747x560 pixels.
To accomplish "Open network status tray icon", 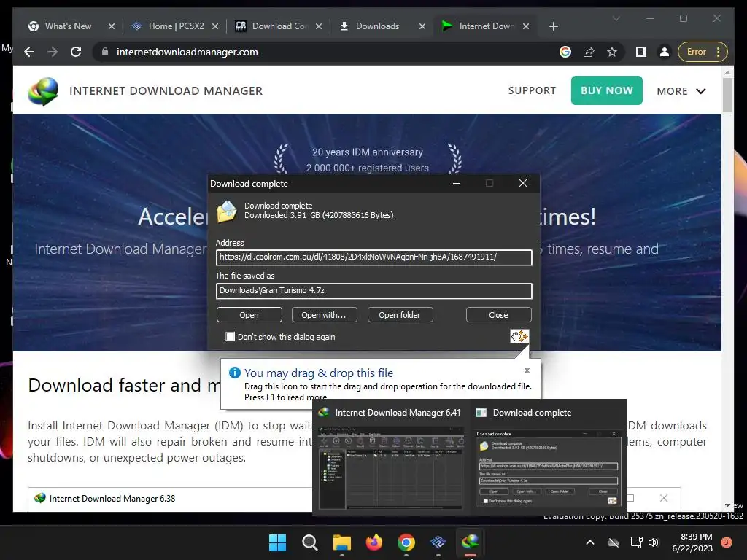I will pos(636,542).
